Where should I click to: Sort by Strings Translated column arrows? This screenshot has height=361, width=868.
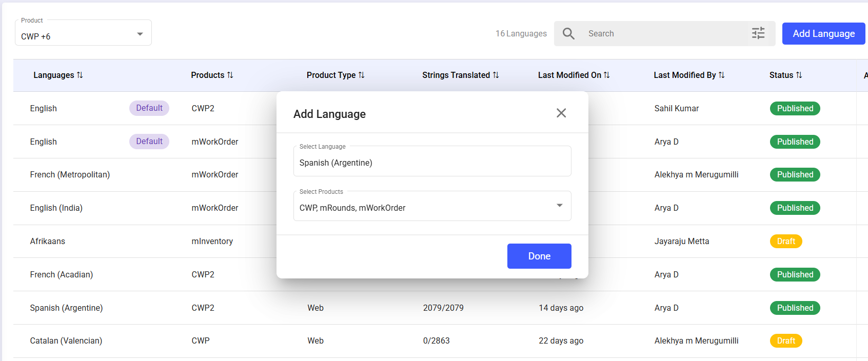point(496,75)
